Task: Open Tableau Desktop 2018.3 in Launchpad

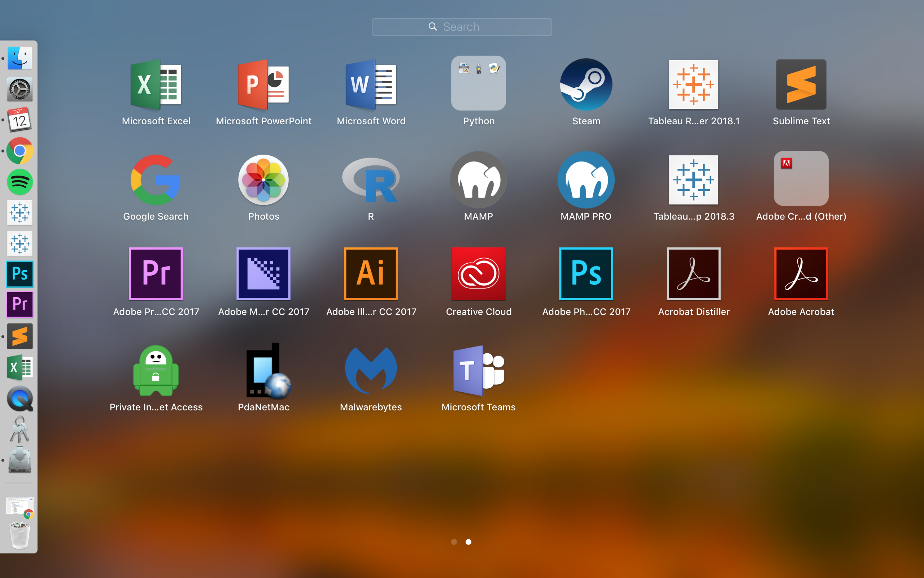Action: 694,180
